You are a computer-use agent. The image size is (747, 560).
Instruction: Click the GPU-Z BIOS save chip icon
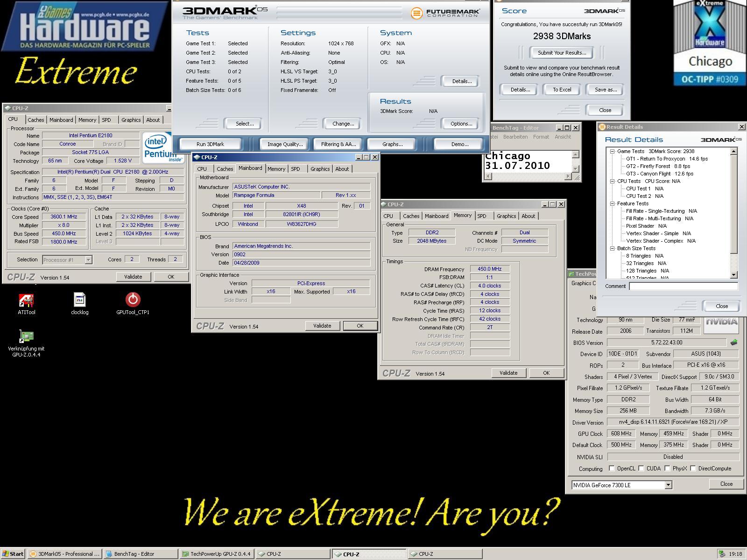click(734, 342)
